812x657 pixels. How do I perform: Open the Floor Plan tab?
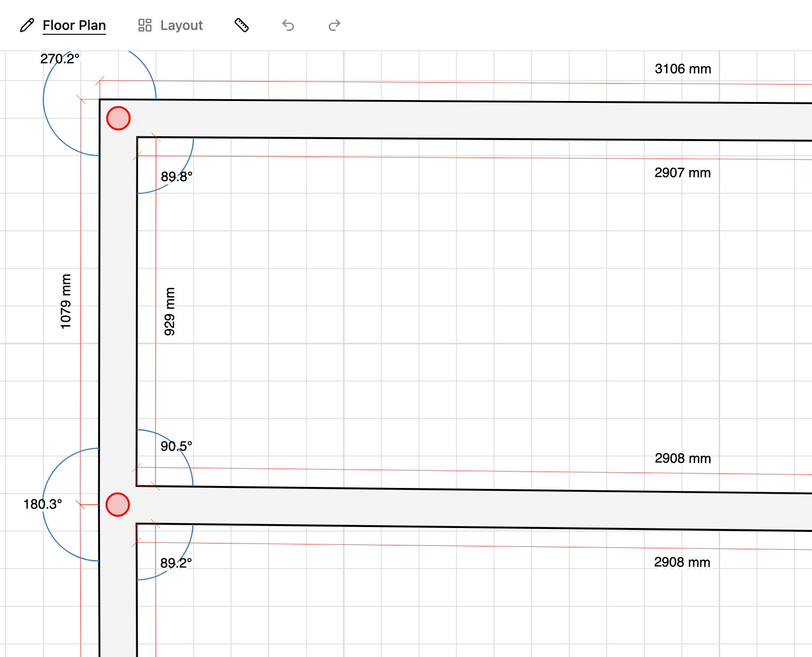(x=74, y=25)
